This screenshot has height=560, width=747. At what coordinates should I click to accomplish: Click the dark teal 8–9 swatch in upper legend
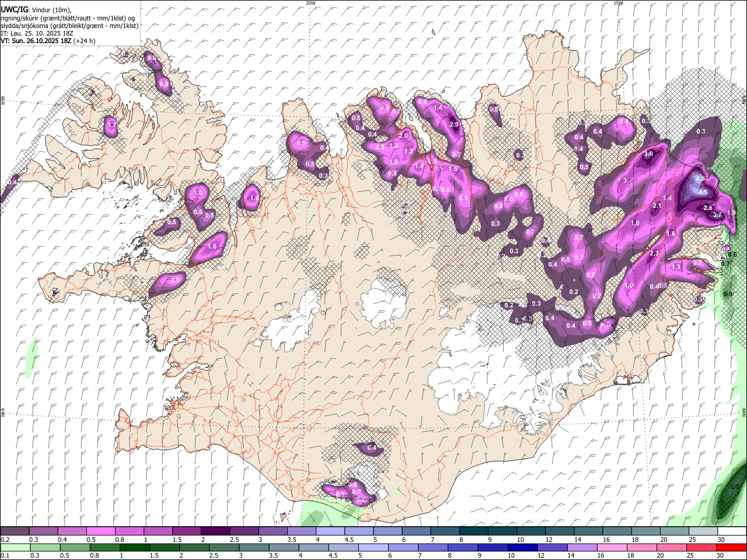pyautogui.click(x=473, y=531)
